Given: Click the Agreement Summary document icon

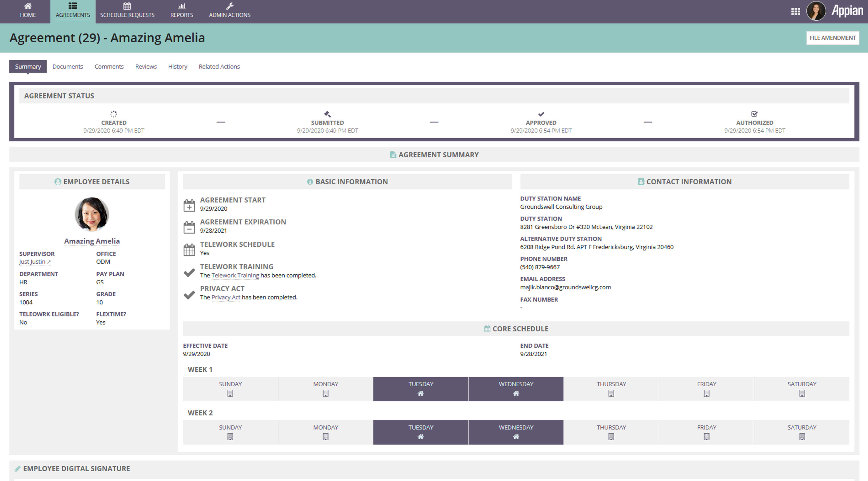Looking at the screenshot, I should click(x=393, y=155).
